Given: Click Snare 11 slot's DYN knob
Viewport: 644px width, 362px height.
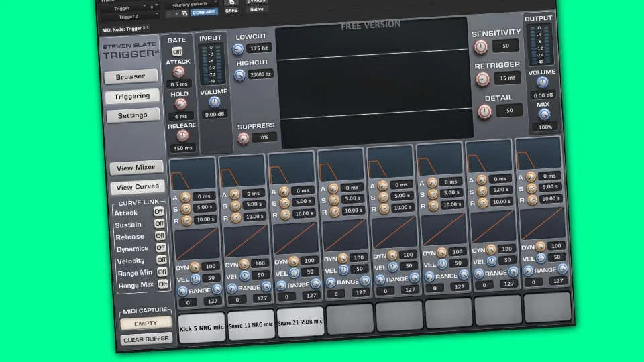Looking at the screenshot, I should 244,264.
